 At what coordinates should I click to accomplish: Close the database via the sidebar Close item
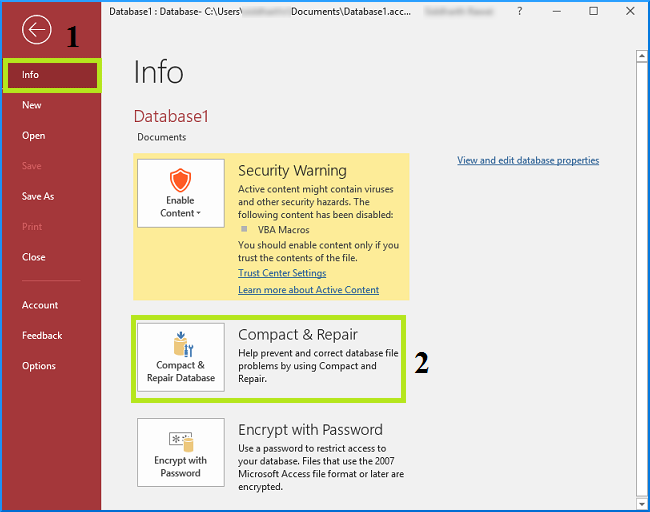point(34,257)
